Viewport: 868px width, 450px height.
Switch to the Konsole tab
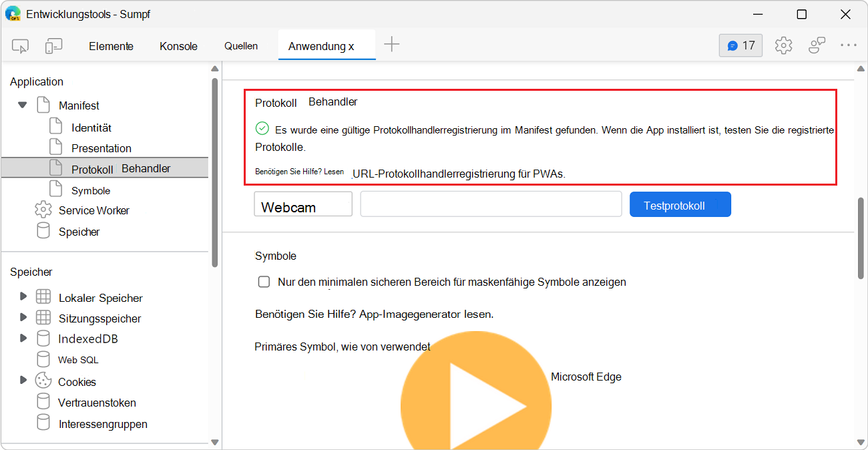(x=178, y=46)
